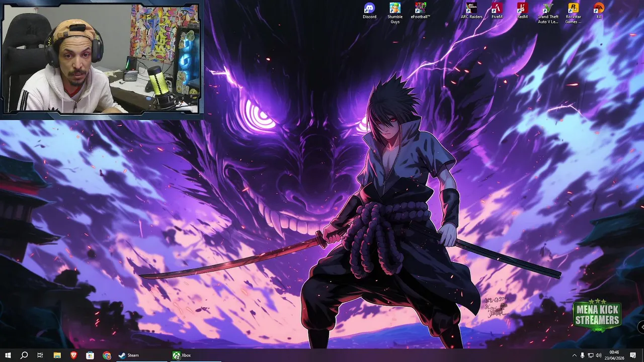Screen dimensions: 644x362
Task: Click the webcam overlay feed
Action: point(102,59)
